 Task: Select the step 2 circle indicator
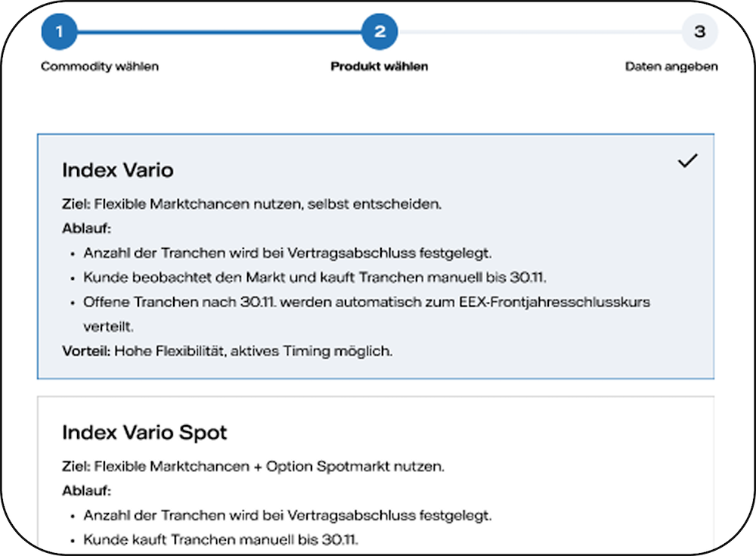[x=380, y=32]
